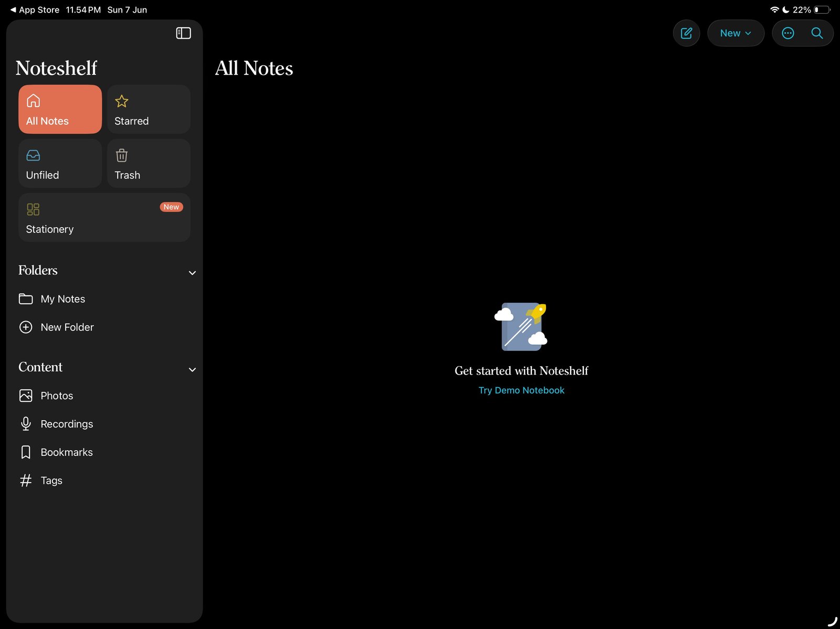This screenshot has height=629, width=840.
Task: Open Photos content
Action: 104,396
